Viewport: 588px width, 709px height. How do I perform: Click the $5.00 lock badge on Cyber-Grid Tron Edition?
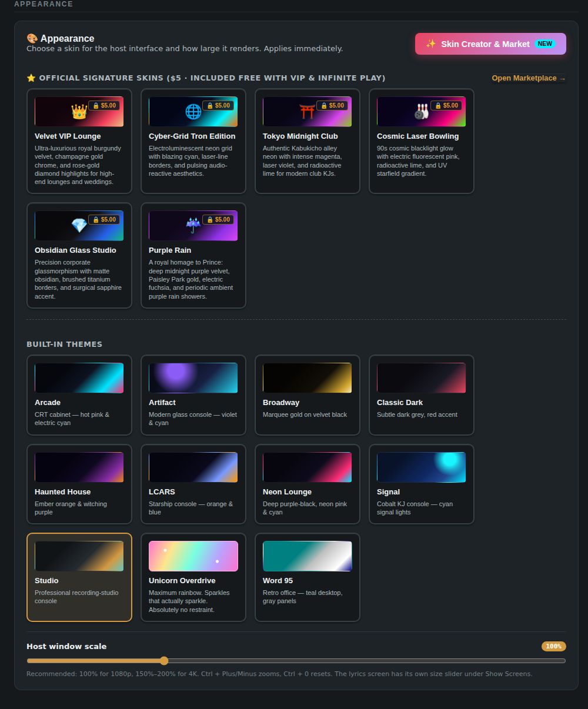click(x=218, y=106)
